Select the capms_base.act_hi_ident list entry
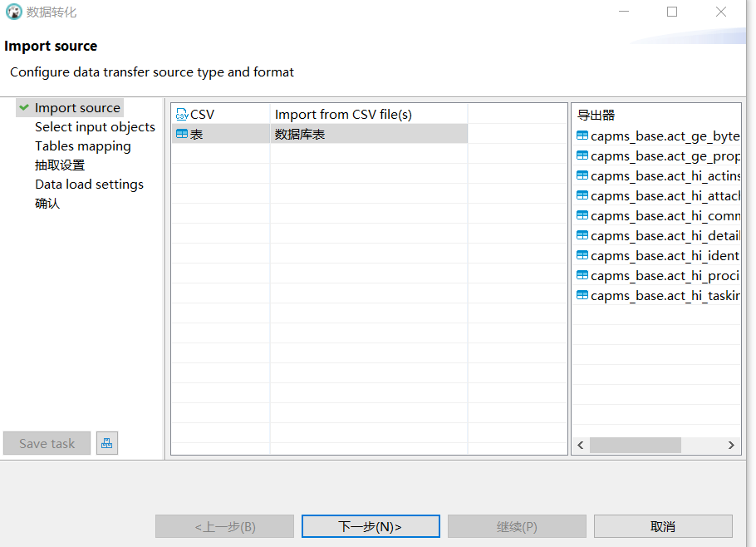This screenshot has height=547, width=756. (x=664, y=255)
